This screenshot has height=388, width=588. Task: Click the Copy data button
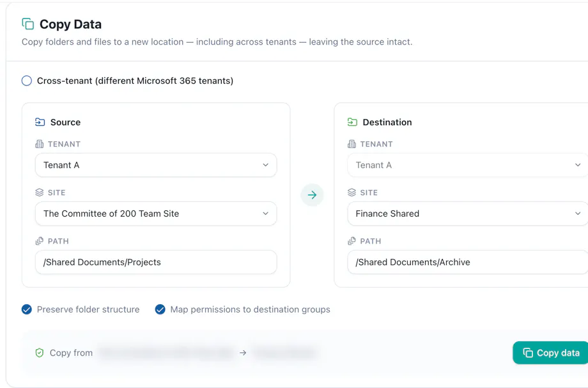550,353
